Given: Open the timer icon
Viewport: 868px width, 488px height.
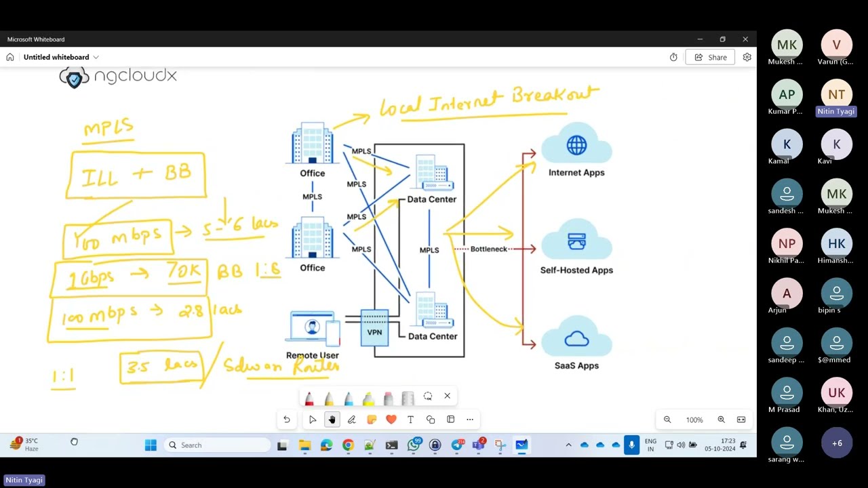Looking at the screenshot, I should click(x=673, y=58).
